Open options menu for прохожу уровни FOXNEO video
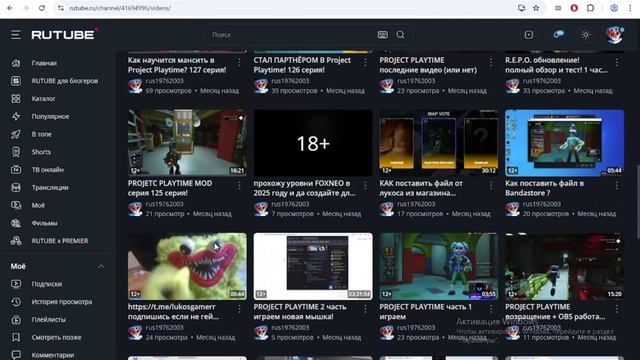The height and width of the screenshot is (360, 640). coord(365,186)
